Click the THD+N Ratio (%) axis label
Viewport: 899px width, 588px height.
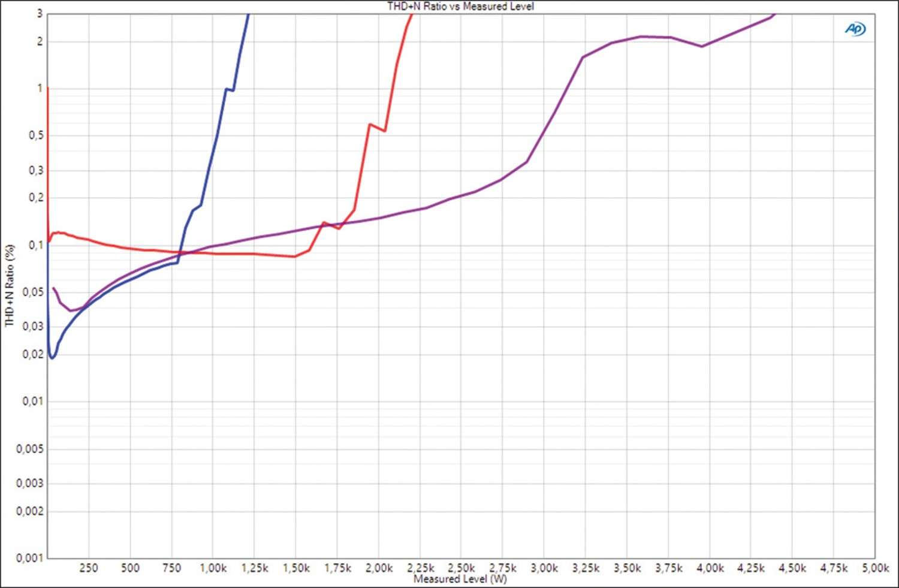point(10,285)
